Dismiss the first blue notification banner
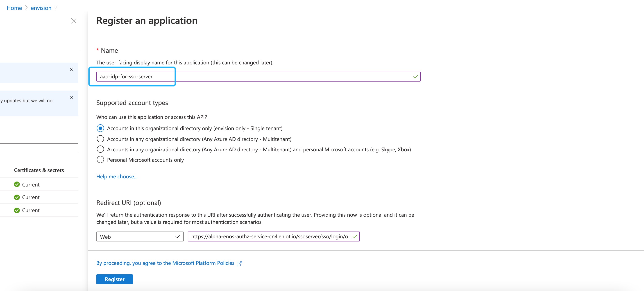The image size is (644, 291). coord(71,70)
